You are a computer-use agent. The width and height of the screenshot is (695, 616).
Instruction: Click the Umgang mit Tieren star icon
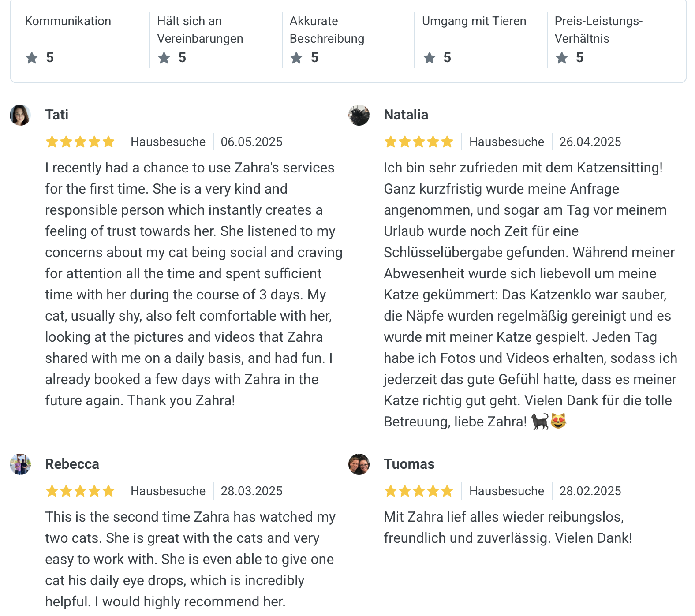(x=429, y=58)
